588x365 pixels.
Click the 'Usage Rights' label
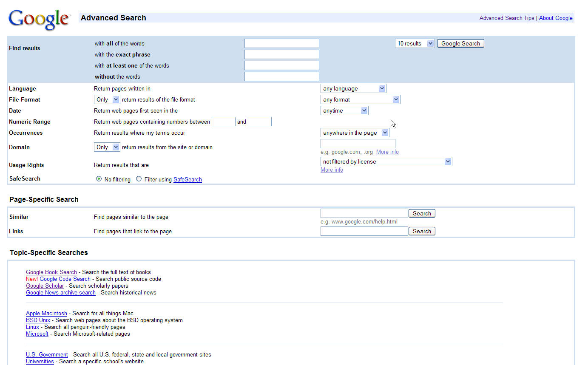coord(26,165)
